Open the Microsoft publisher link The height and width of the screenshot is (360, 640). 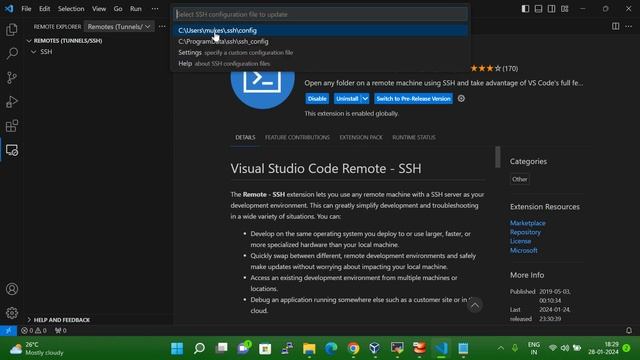click(524, 250)
